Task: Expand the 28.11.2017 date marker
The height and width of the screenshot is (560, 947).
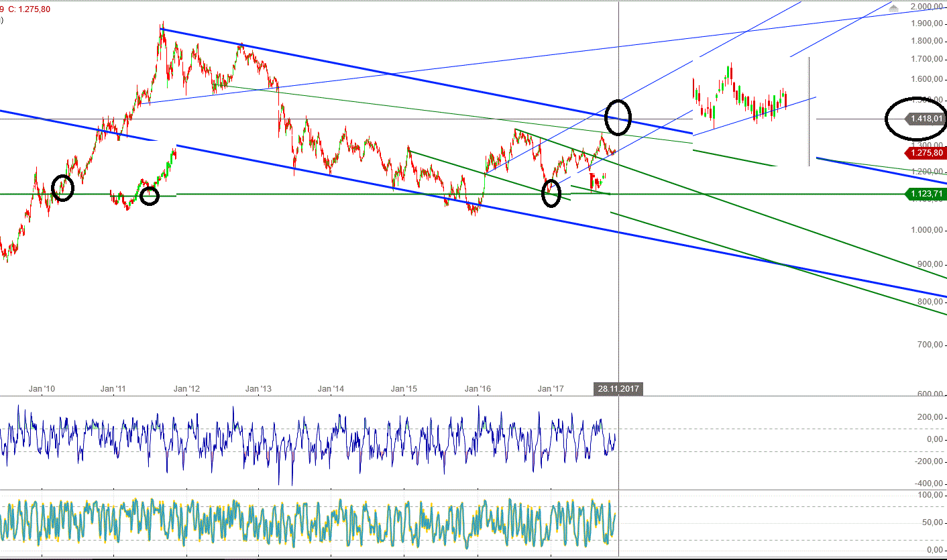Action: [x=618, y=388]
